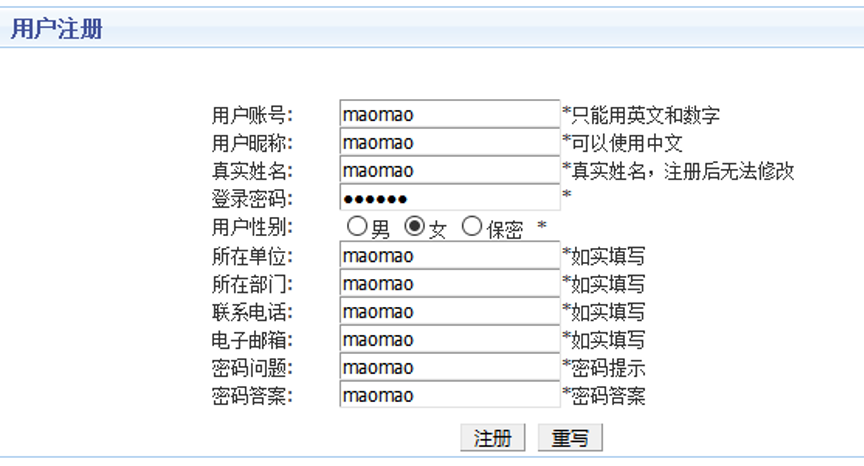The width and height of the screenshot is (864, 466).
Task: Focus the 电子邮箱 text field
Action: [x=449, y=340]
